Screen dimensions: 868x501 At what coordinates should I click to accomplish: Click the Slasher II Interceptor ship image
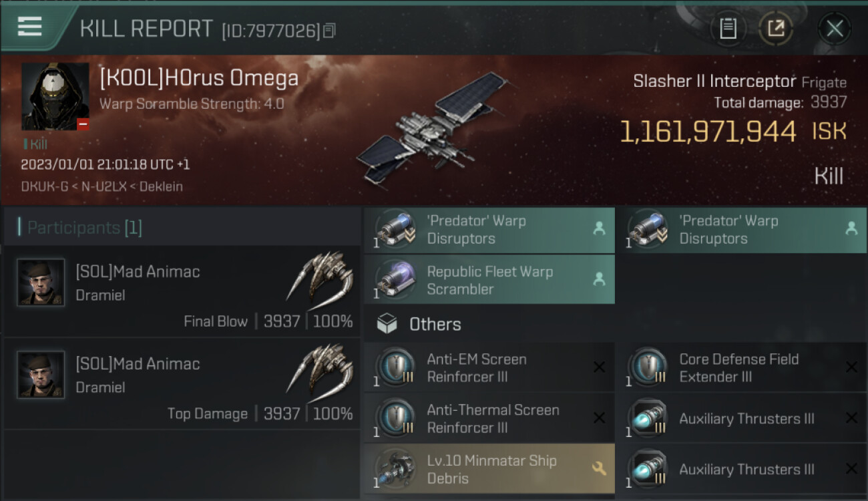point(433,129)
